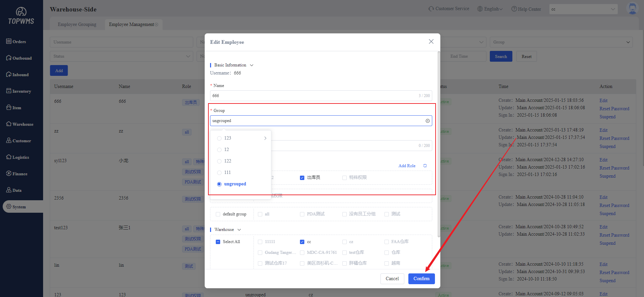This screenshot has height=297, width=644.
Task: Click the user avatar in the top right
Action: pos(632,9)
